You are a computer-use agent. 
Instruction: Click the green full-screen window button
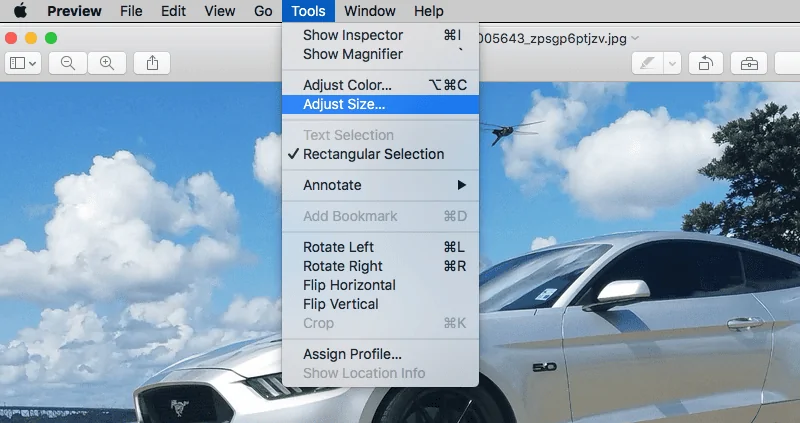(51, 38)
